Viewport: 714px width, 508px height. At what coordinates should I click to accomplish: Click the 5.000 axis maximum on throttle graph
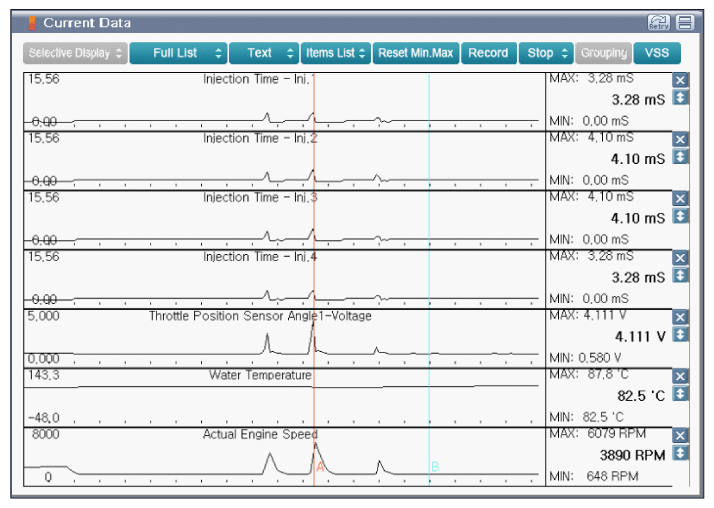pos(43,315)
